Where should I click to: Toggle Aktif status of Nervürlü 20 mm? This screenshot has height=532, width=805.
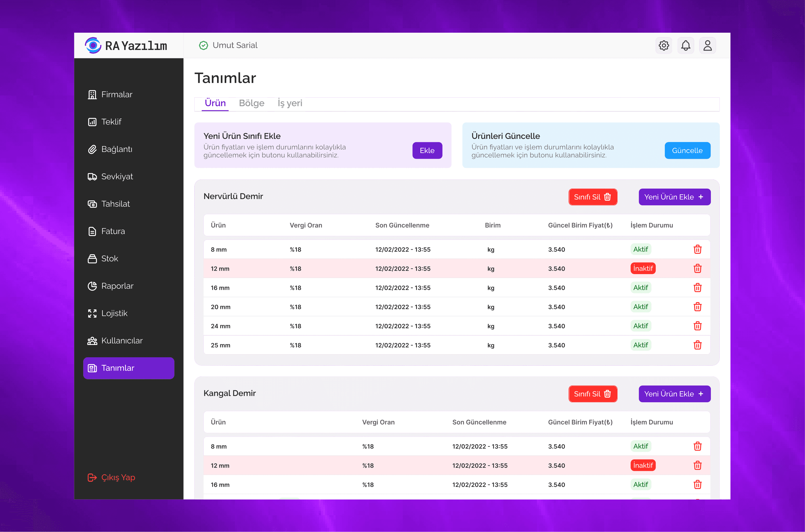(x=640, y=307)
